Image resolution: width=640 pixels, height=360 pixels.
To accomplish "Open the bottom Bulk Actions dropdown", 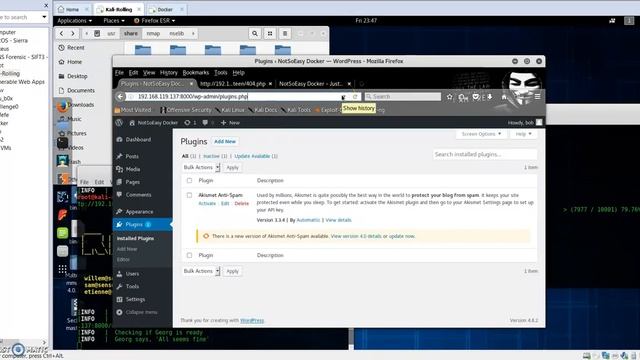I will coord(201,271).
